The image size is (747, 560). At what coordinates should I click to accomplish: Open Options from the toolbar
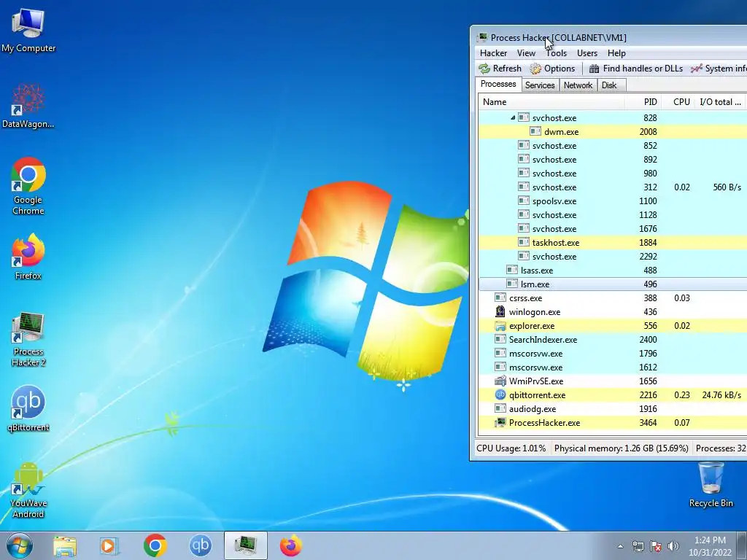(553, 69)
